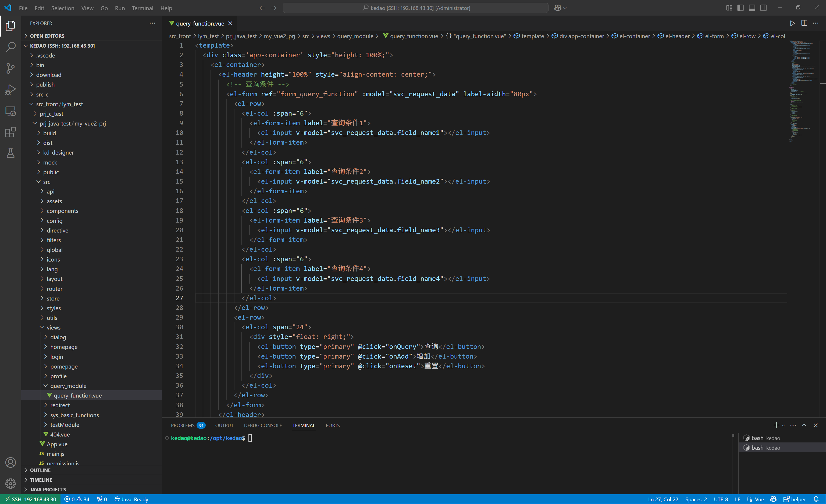Expand the kd_designer folder
Screen dimensions: 826x504
pos(58,152)
